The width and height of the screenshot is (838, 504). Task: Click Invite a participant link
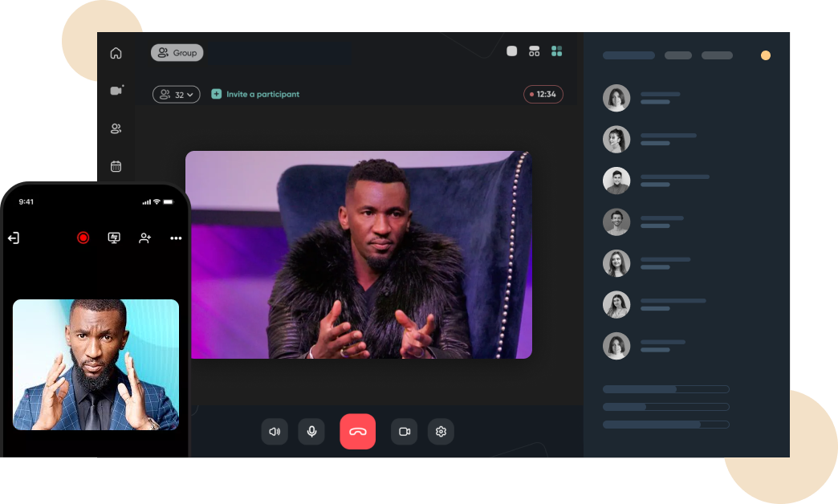tap(255, 95)
